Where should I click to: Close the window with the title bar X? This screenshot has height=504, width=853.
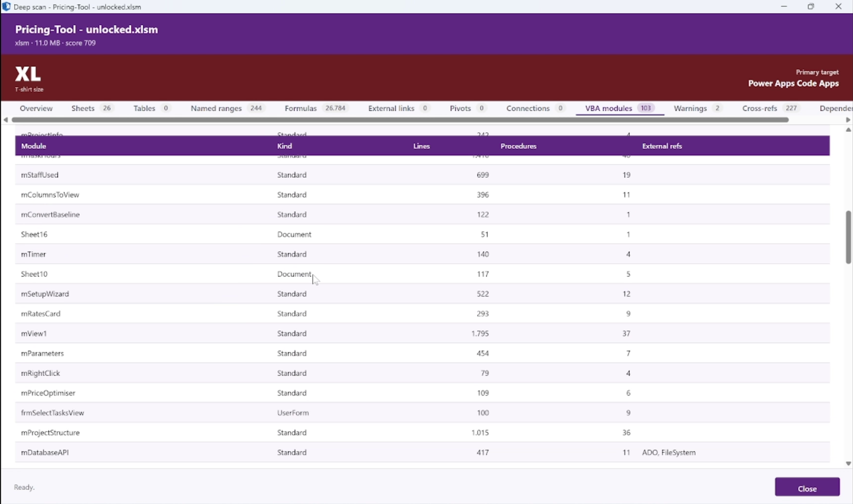(838, 6)
